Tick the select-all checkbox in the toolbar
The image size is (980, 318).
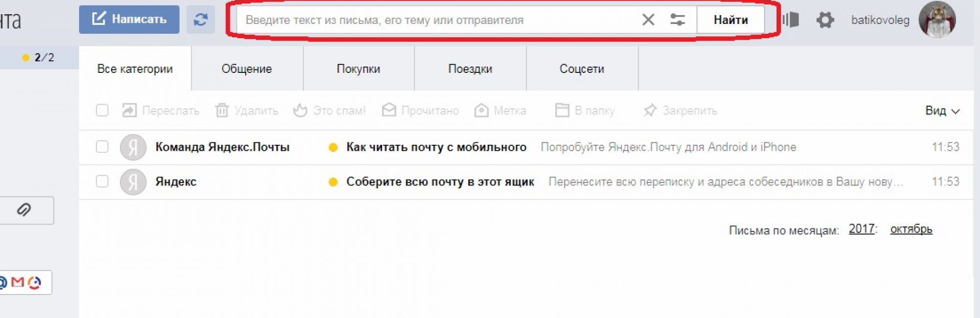[x=102, y=111]
